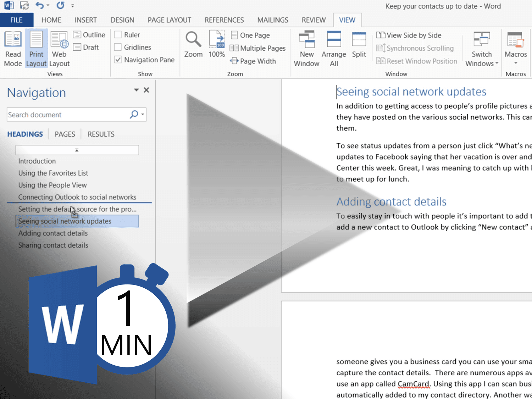The image size is (532, 399).
Task: Switch to INSERT ribbon tab
Action: 85,20
